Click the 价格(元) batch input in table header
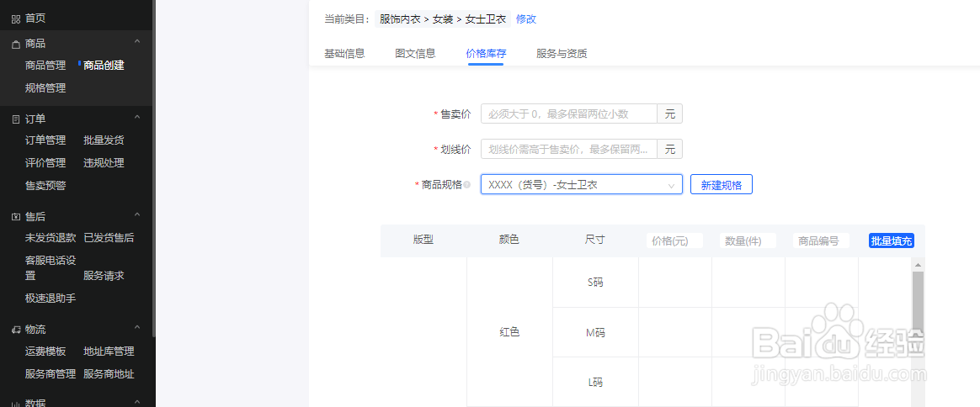 click(x=675, y=241)
